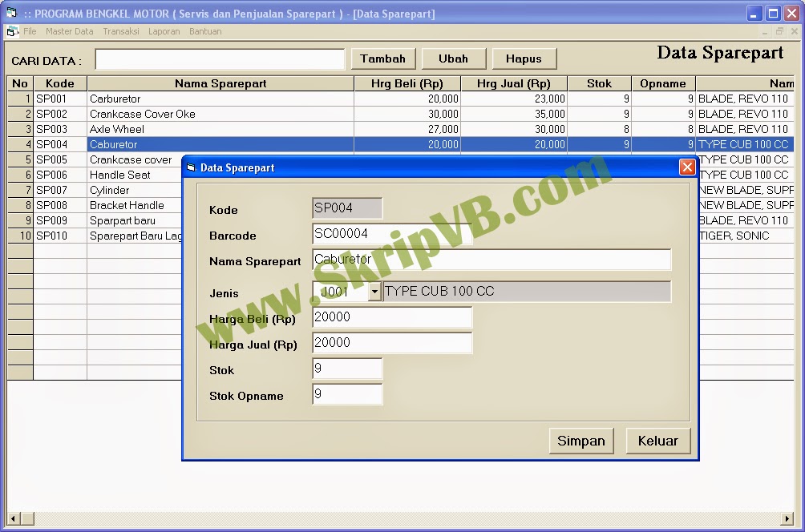Screen dimensions: 805x532
Task: Select the Crankcase Cover Oke cell
Action: click(220, 114)
